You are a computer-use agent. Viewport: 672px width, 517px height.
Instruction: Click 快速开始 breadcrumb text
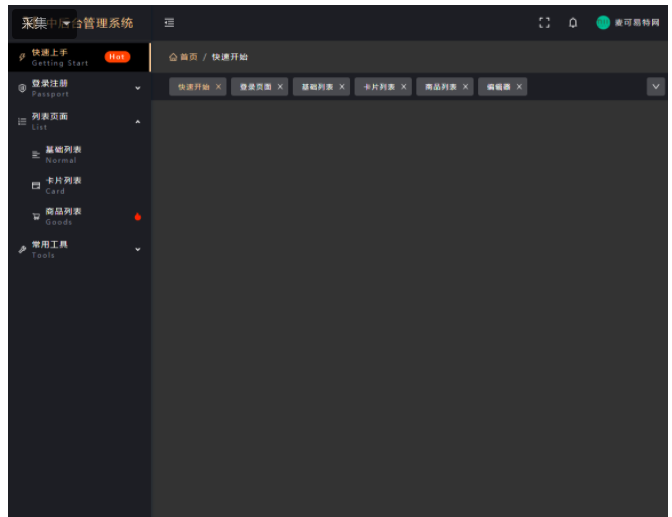(230, 57)
